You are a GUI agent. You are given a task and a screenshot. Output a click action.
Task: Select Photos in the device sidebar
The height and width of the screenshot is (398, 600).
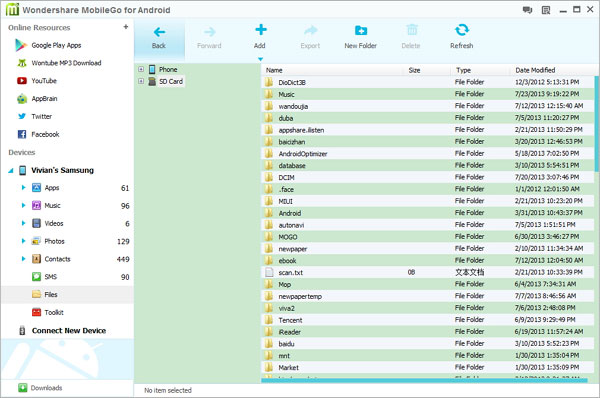[x=54, y=241]
